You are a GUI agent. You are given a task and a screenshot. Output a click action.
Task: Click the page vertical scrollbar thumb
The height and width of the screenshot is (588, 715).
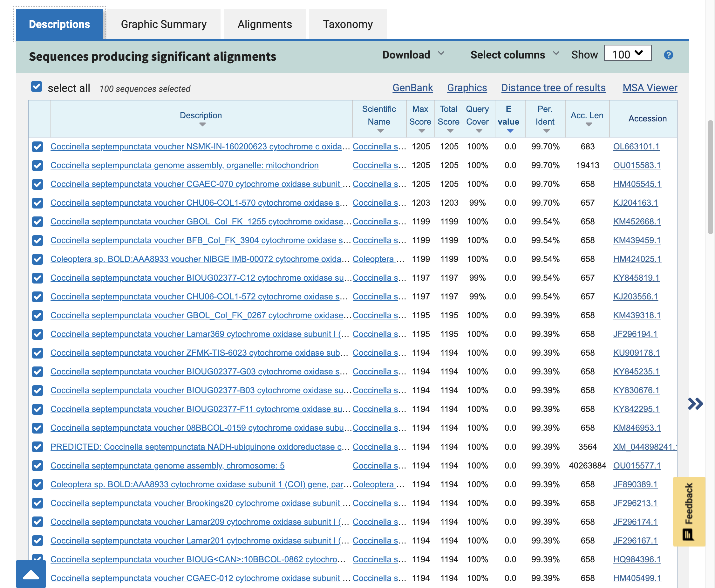coord(710,177)
